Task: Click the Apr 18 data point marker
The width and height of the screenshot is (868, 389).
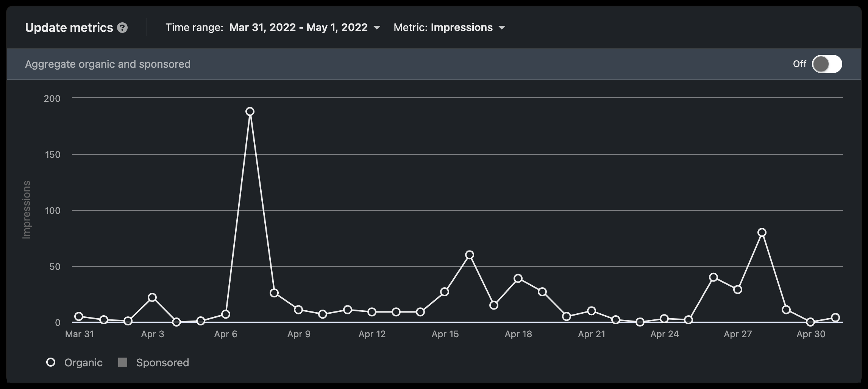Action: pyautogui.click(x=518, y=279)
